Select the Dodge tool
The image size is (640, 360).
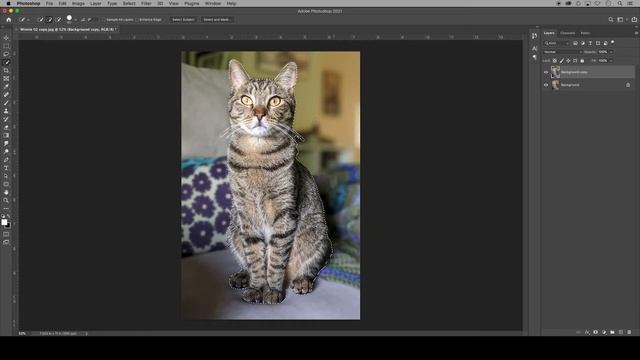(6, 152)
